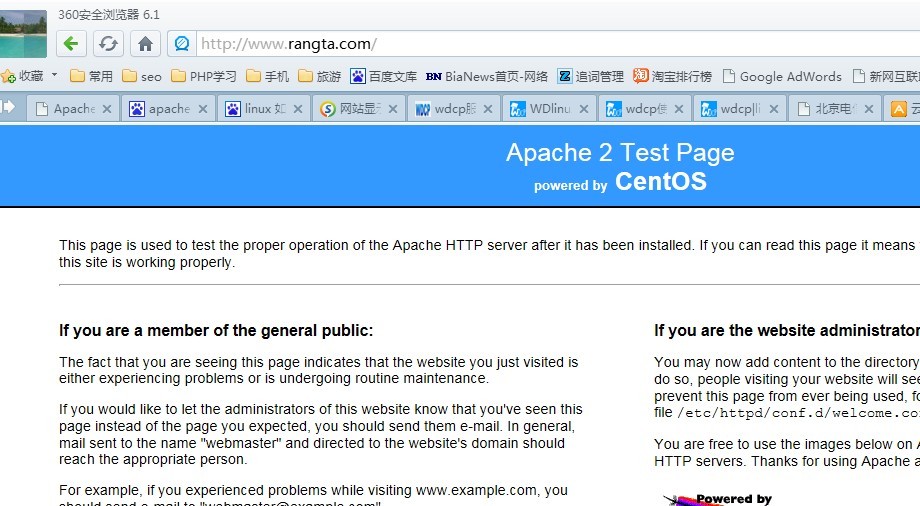The width and height of the screenshot is (920, 506).
Task: Switch to the orange A icon tab
Action: point(902,109)
